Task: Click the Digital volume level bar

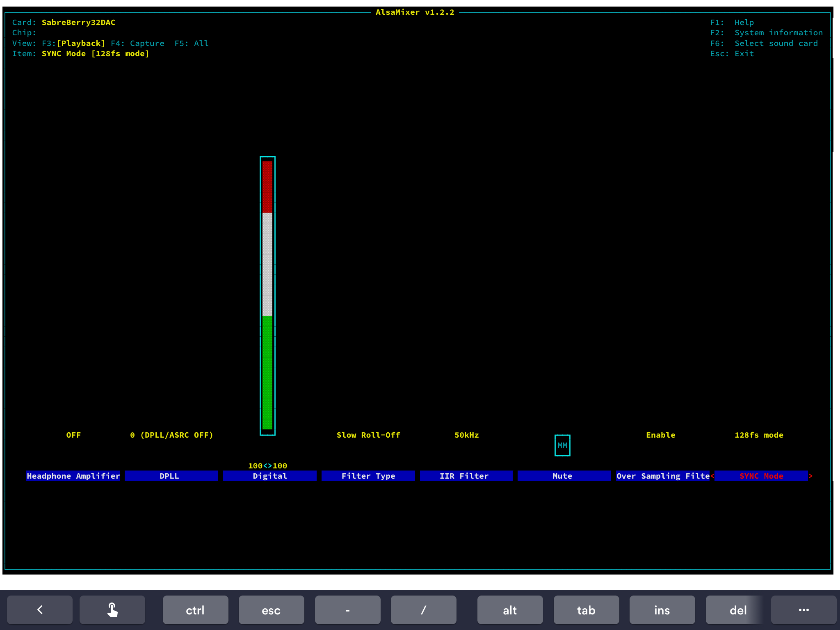Action: point(267,295)
